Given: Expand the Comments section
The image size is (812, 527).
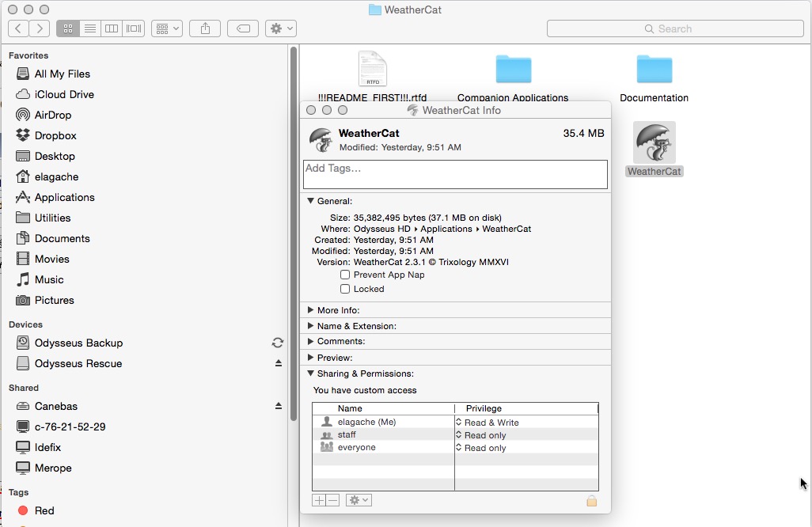Looking at the screenshot, I should click(x=311, y=342).
